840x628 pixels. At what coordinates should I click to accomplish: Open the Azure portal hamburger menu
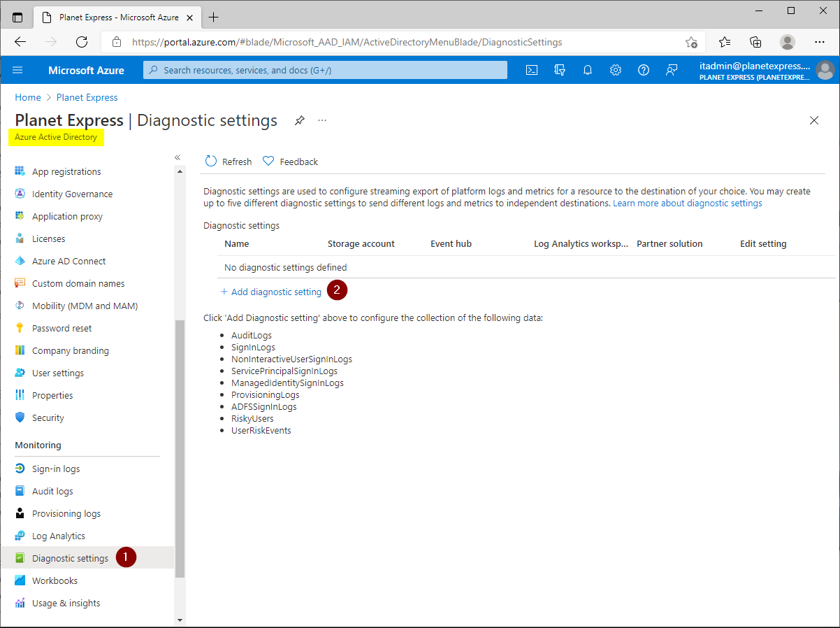(x=18, y=70)
